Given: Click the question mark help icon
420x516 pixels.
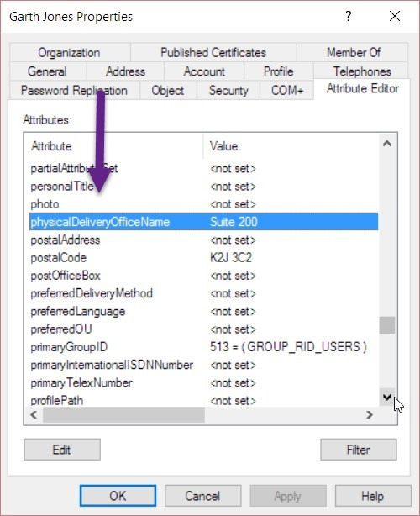Looking at the screenshot, I should pos(348,16).
